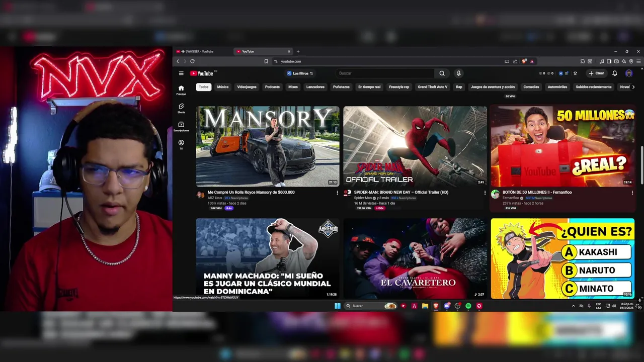Open the Manny Machado interview thumbnail
644x362 pixels.
point(268,258)
